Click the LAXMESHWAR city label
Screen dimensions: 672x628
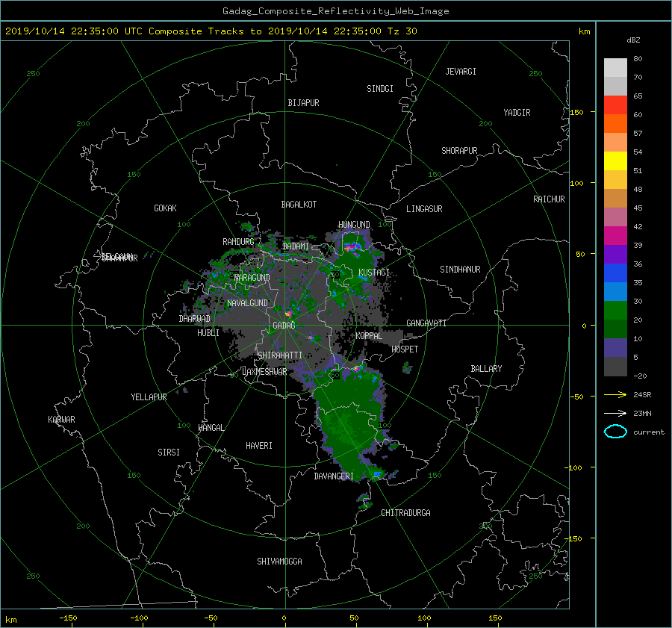pyautogui.click(x=264, y=372)
